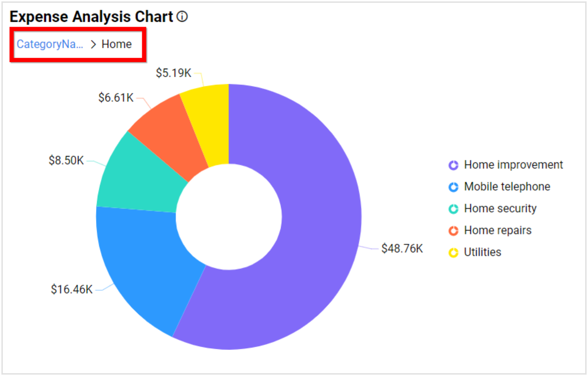The width and height of the screenshot is (588, 376).
Task: Click the Home repairs legend icon
Action: coord(454,230)
